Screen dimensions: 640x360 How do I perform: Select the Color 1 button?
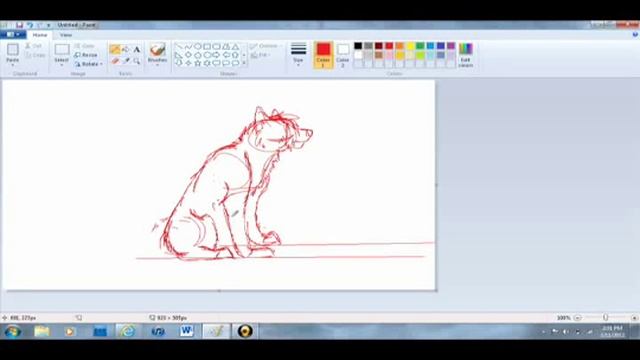323,55
